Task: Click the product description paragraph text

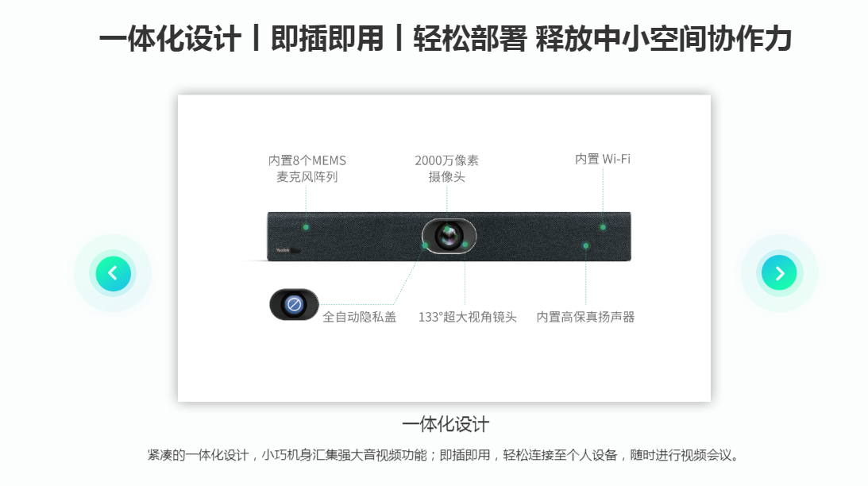Action: [443, 455]
